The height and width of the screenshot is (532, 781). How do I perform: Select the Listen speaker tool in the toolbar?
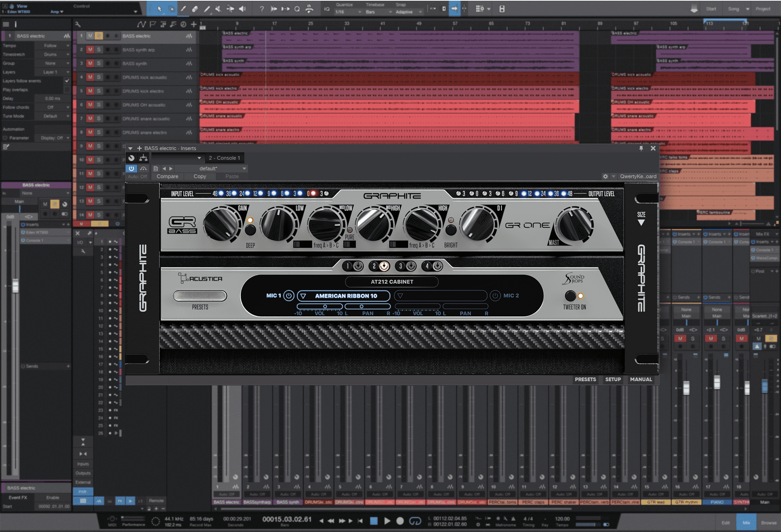tap(242, 9)
